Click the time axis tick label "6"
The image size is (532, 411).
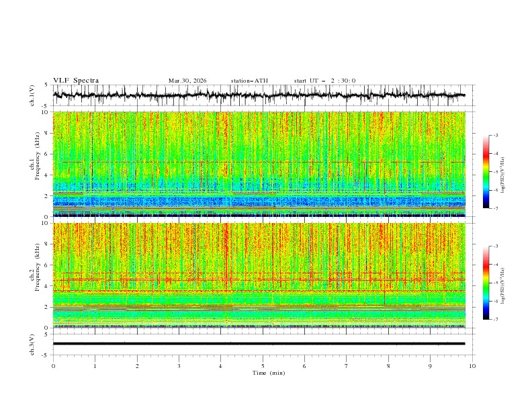(304, 366)
